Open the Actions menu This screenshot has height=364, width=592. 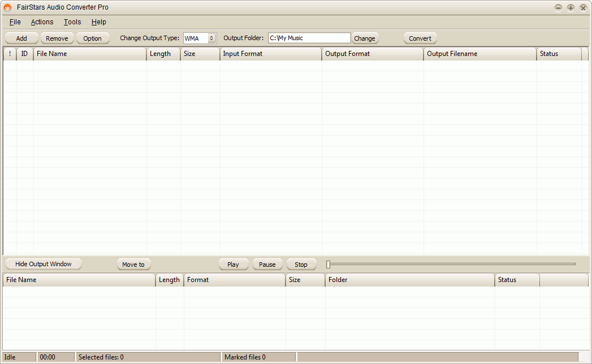[42, 21]
